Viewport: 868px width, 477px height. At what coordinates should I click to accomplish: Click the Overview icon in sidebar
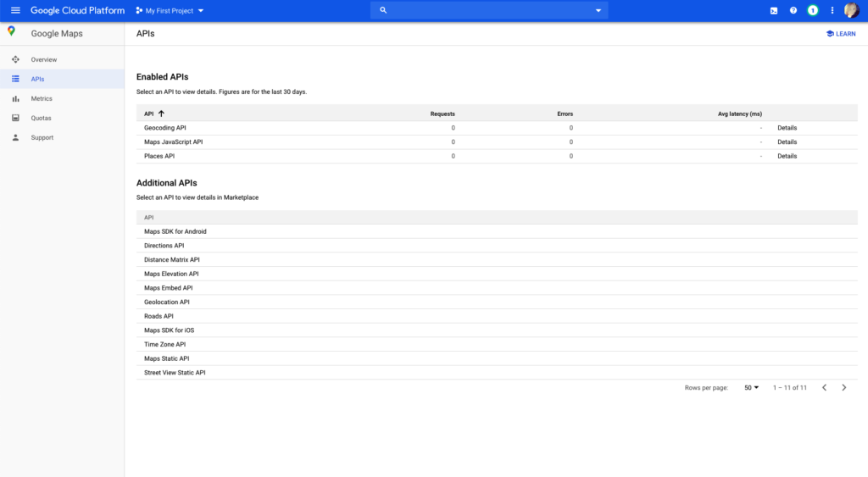pos(15,60)
